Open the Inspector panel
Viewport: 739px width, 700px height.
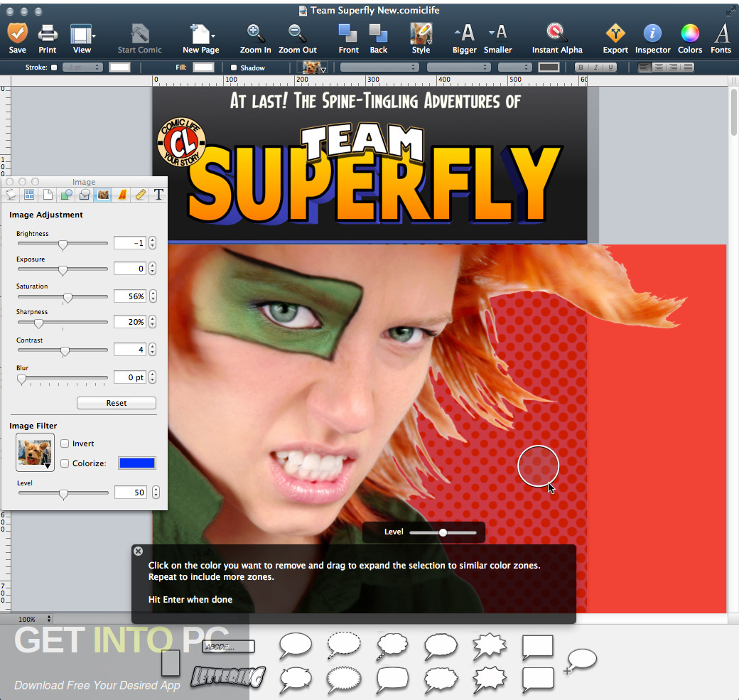652,38
